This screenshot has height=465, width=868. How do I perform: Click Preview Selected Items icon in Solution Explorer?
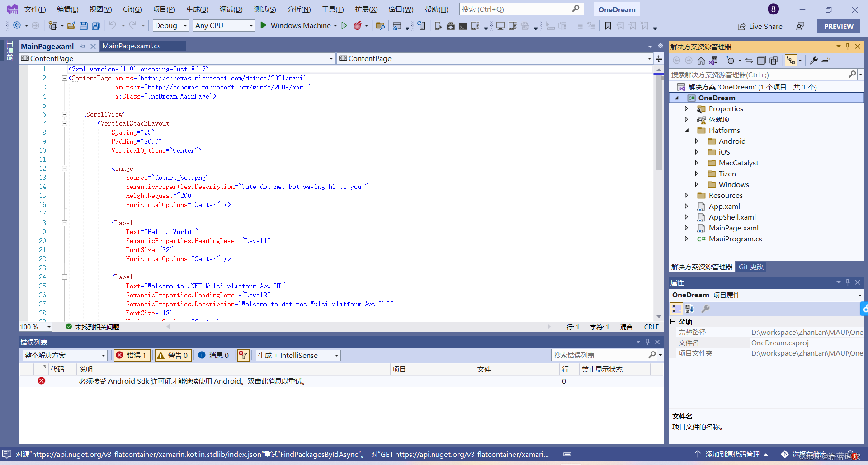click(826, 61)
